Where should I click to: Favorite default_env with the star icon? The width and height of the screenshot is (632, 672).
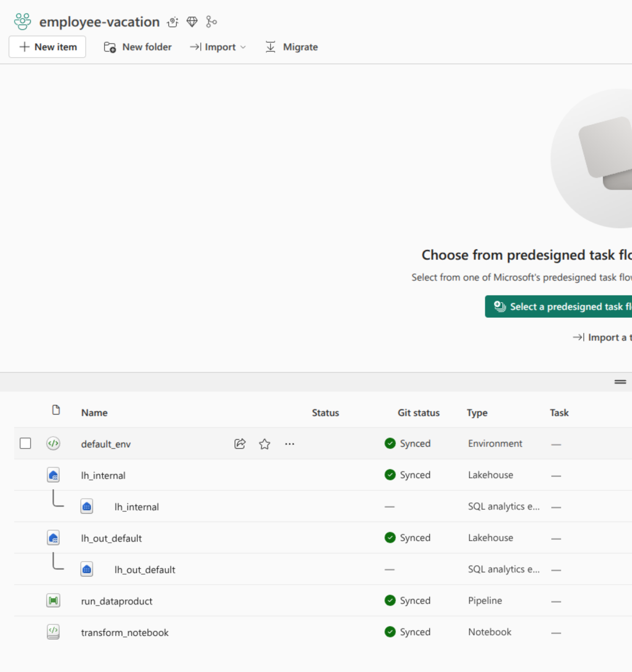click(x=265, y=444)
